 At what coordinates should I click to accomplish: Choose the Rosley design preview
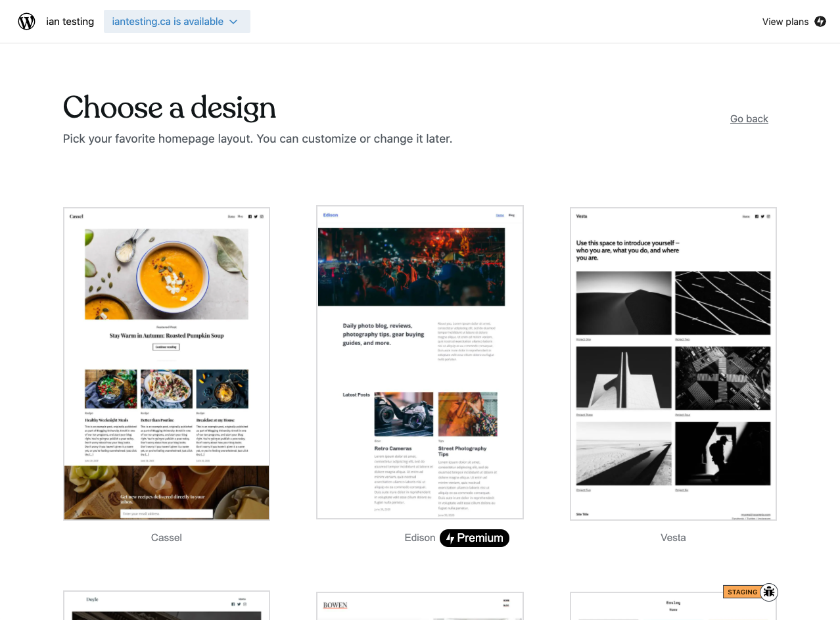click(673, 606)
